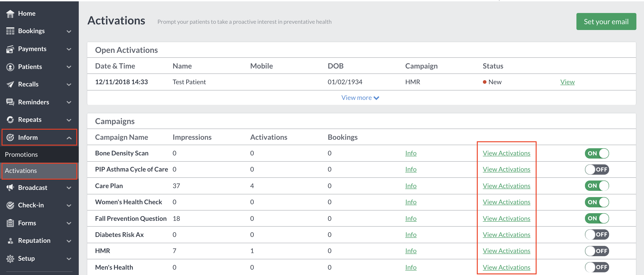The width and height of the screenshot is (644, 275).
Task: Expand the Reputation menu chevron
Action: tap(69, 241)
